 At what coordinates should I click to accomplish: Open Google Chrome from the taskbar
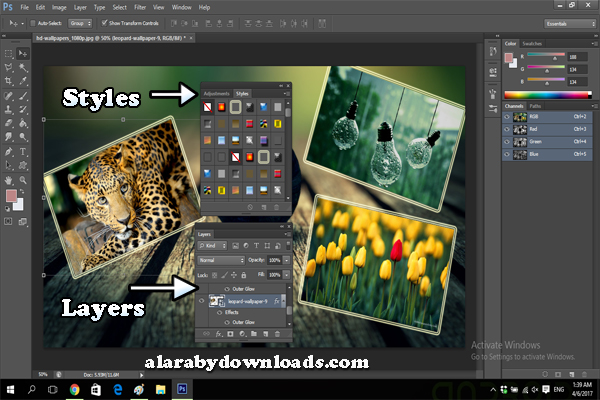(x=75, y=390)
